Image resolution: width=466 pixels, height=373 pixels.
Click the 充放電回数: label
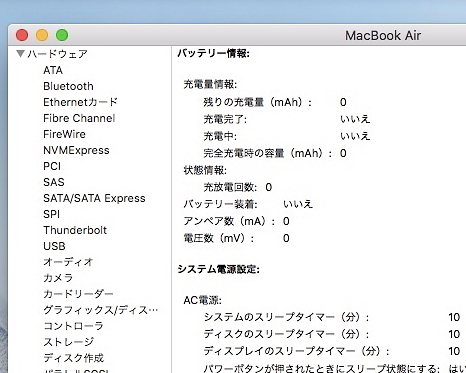[x=230, y=187]
